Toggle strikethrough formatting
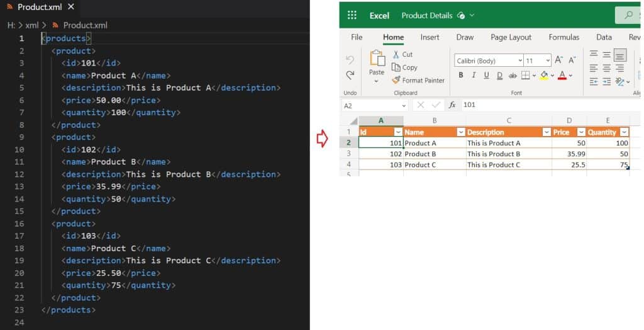Image resolution: width=644 pixels, height=330 pixels. tap(513, 76)
